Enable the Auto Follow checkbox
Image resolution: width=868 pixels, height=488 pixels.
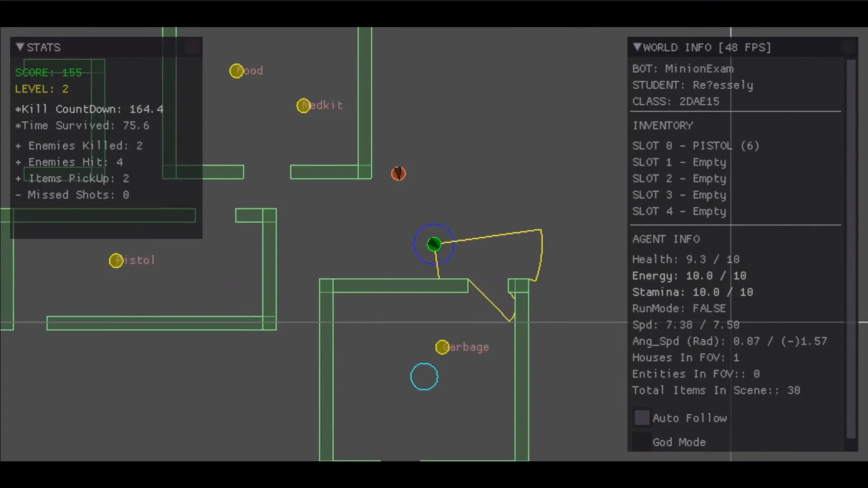(642, 418)
